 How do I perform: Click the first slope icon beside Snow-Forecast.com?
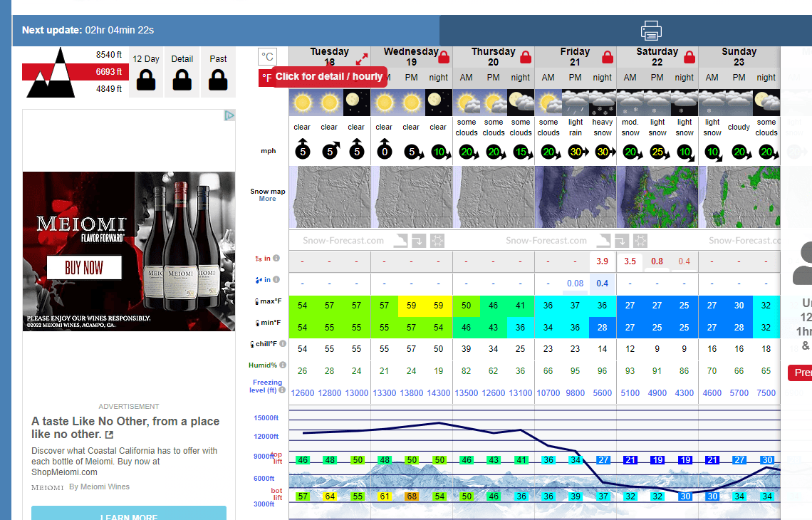(401, 240)
